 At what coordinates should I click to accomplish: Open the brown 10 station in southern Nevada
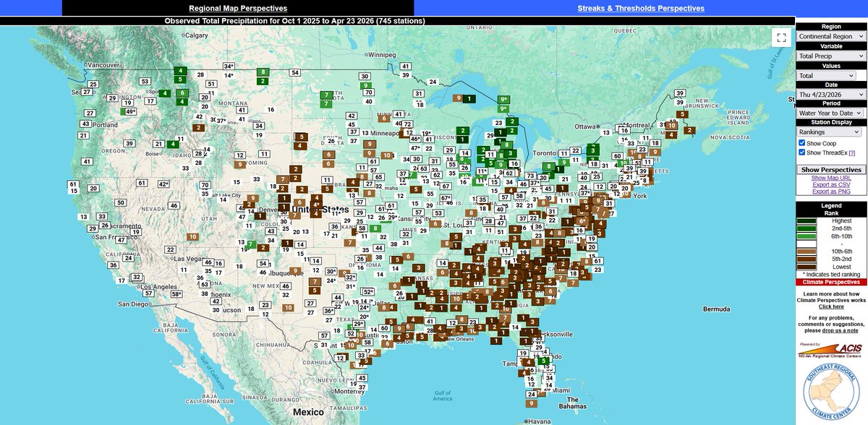point(192,236)
